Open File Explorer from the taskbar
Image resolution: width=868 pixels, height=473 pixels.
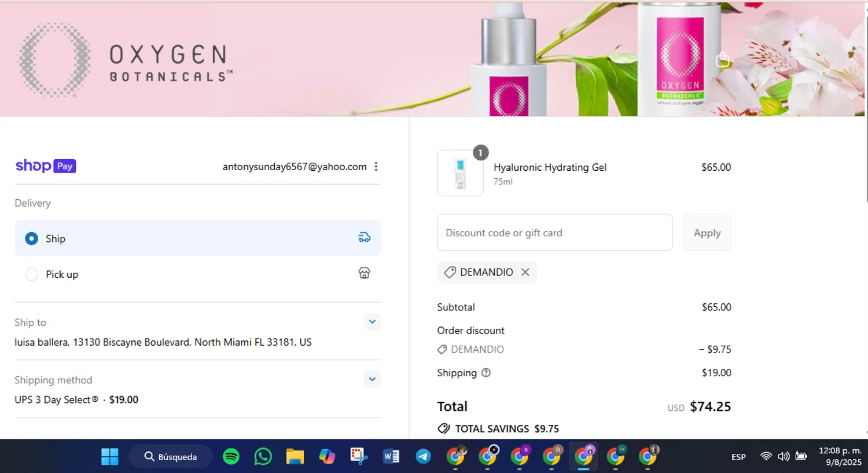[x=295, y=457]
